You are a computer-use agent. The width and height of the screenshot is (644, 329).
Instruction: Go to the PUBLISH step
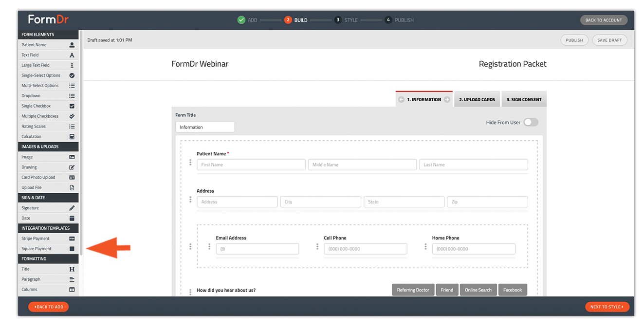[399, 20]
